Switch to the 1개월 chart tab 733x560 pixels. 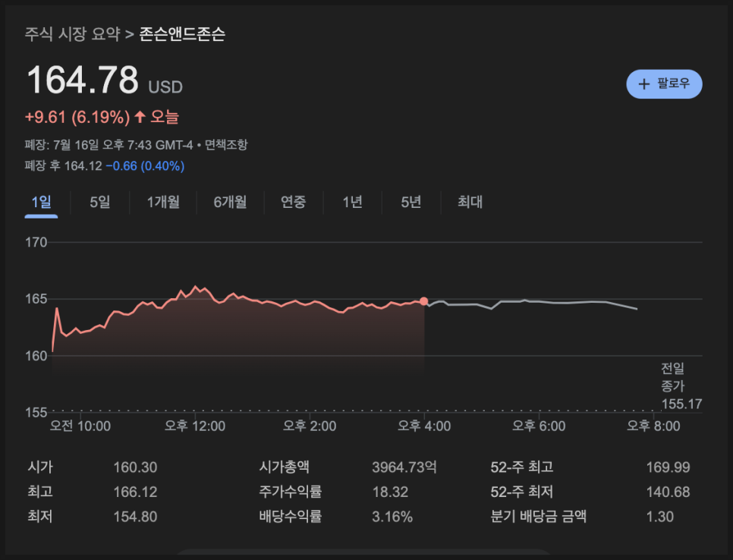point(163,202)
